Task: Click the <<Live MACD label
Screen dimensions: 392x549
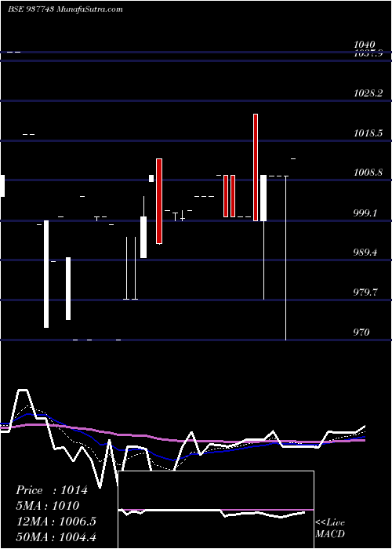Action: coord(330,529)
